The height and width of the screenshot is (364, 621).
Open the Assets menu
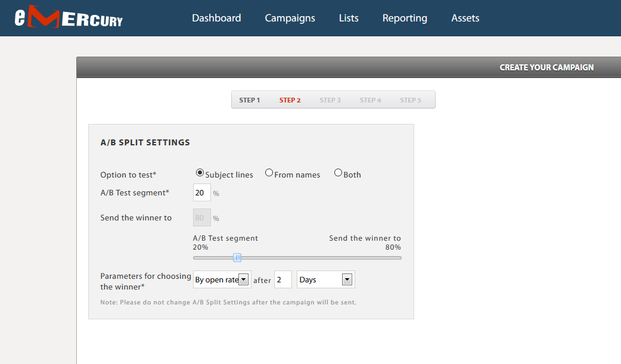pos(465,18)
